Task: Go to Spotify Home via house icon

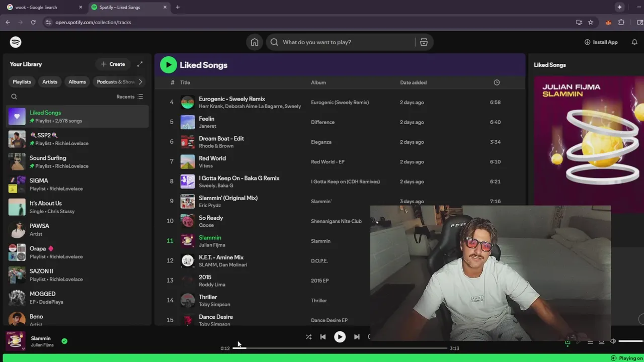Action: [x=255, y=42]
